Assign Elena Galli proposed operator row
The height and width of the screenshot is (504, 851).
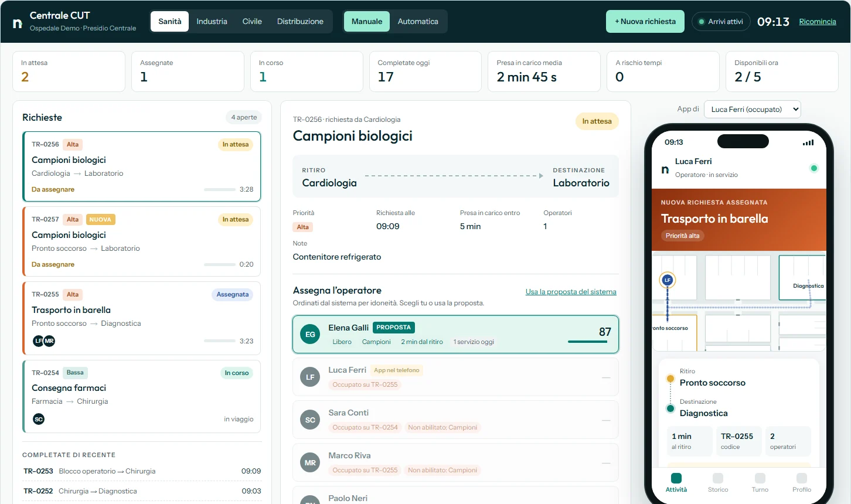(455, 335)
